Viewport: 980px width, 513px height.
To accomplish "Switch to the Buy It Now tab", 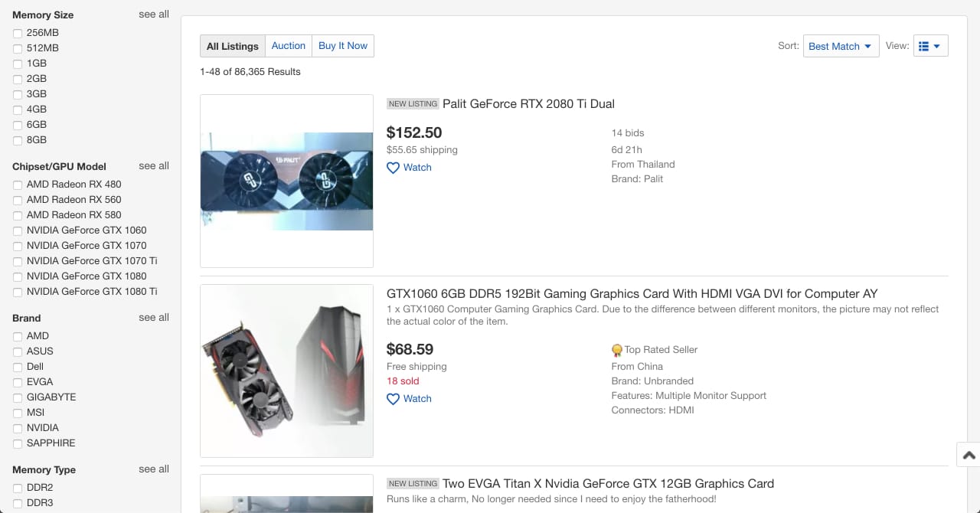I will click(x=343, y=46).
